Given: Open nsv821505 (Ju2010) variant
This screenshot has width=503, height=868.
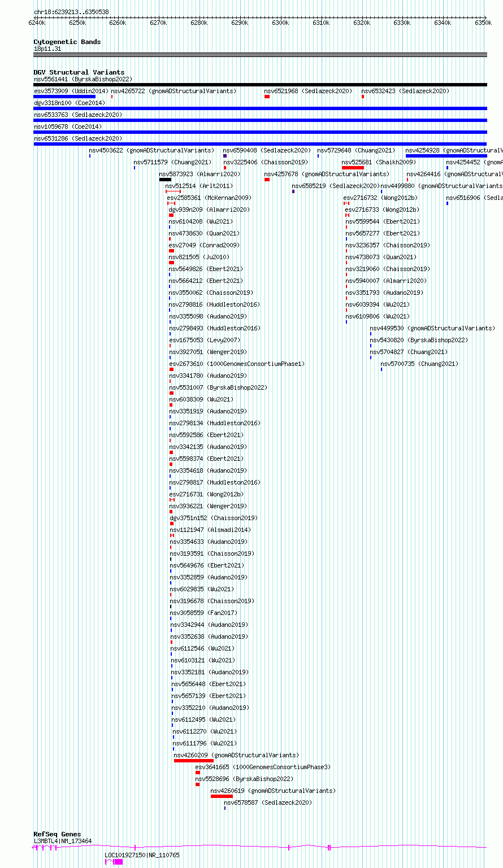Looking at the screenshot, I should (199, 257).
